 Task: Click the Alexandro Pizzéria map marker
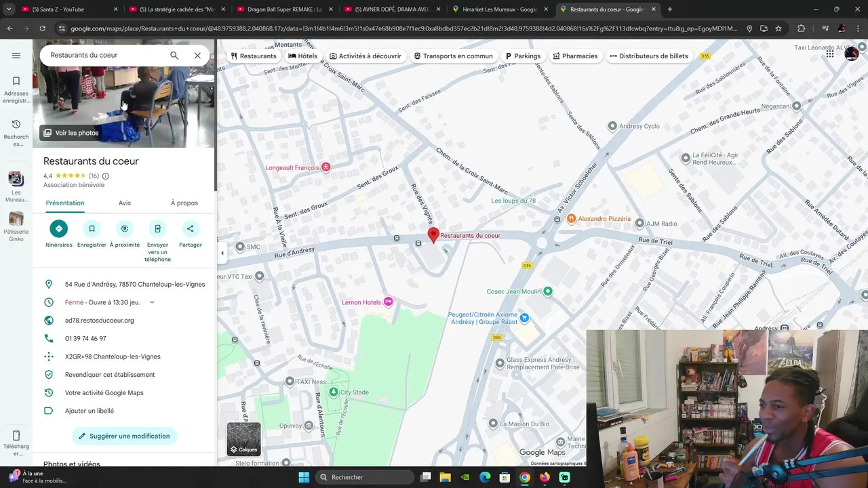click(572, 219)
